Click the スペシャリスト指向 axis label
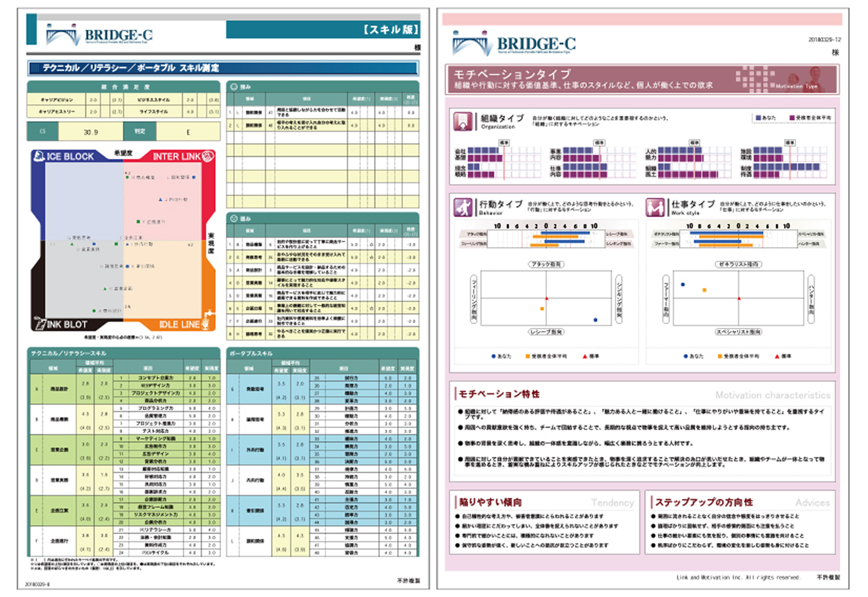868x597 pixels. point(739,331)
